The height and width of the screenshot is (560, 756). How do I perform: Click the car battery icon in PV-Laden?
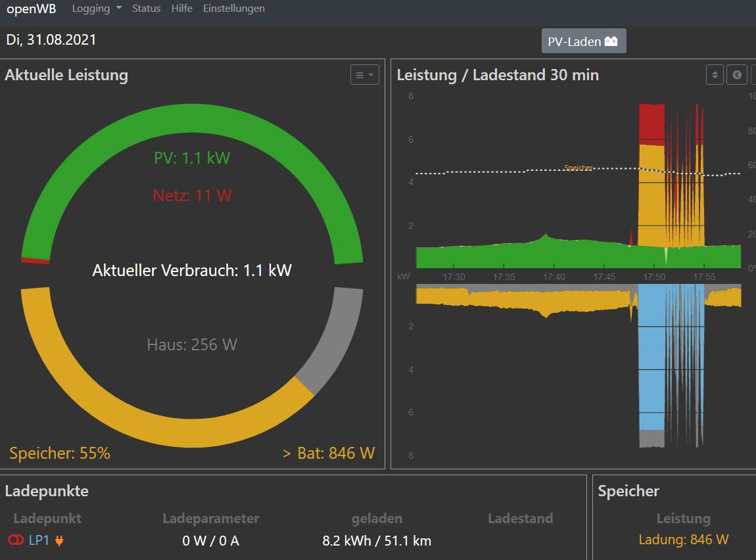[611, 41]
